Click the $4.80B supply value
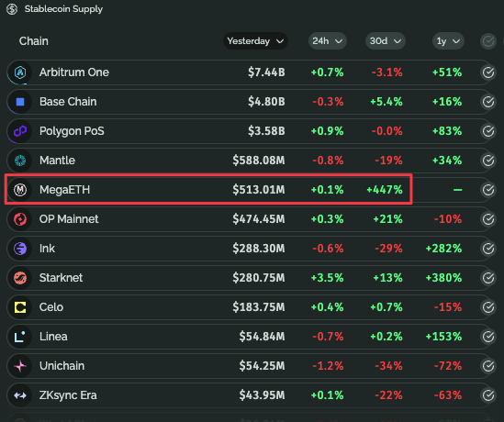The width and height of the screenshot is (504, 422). pyautogui.click(x=266, y=102)
